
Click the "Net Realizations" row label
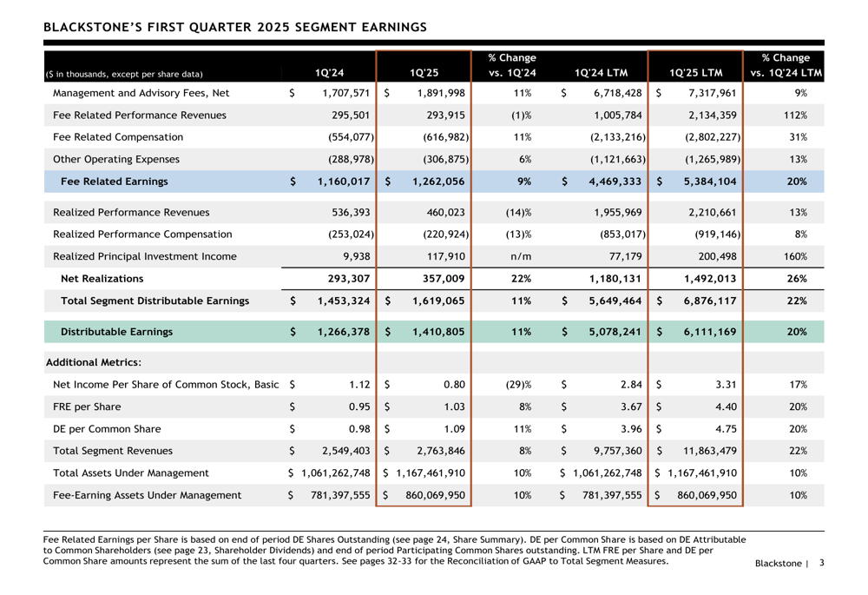pyautogui.click(x=102, y=279)
